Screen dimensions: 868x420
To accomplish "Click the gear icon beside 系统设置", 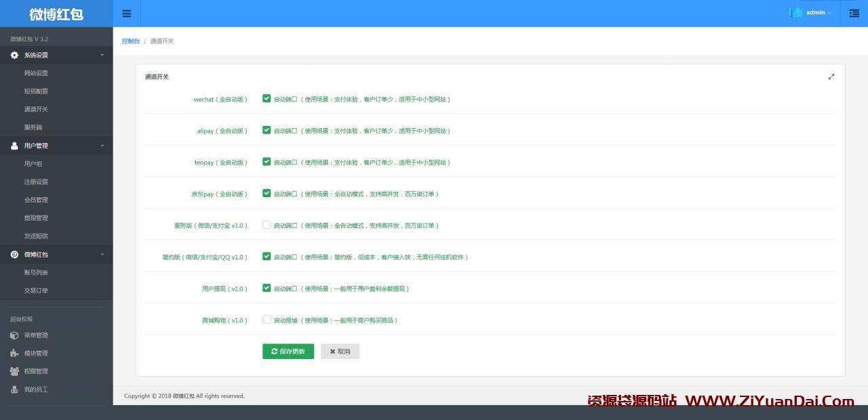I will pyautogui.click(x=14, y=55).
